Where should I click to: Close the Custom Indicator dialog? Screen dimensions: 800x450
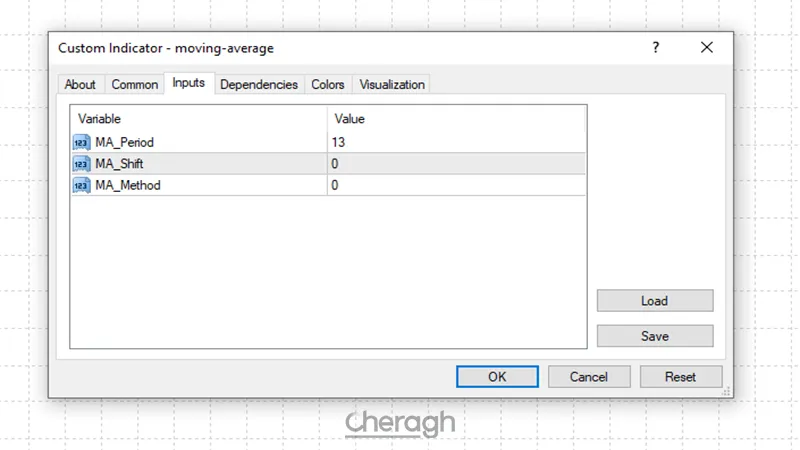pyautogui.click(x=706, y=48)
